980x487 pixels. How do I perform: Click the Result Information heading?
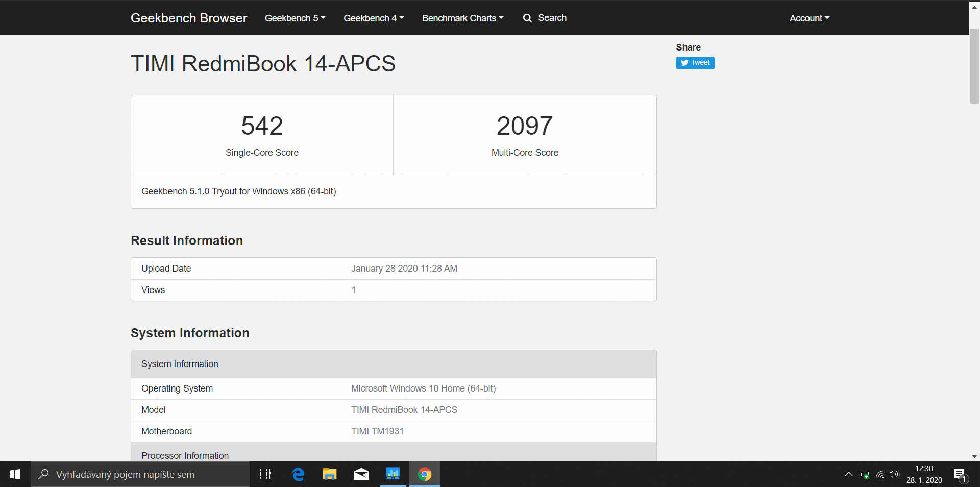187,240
